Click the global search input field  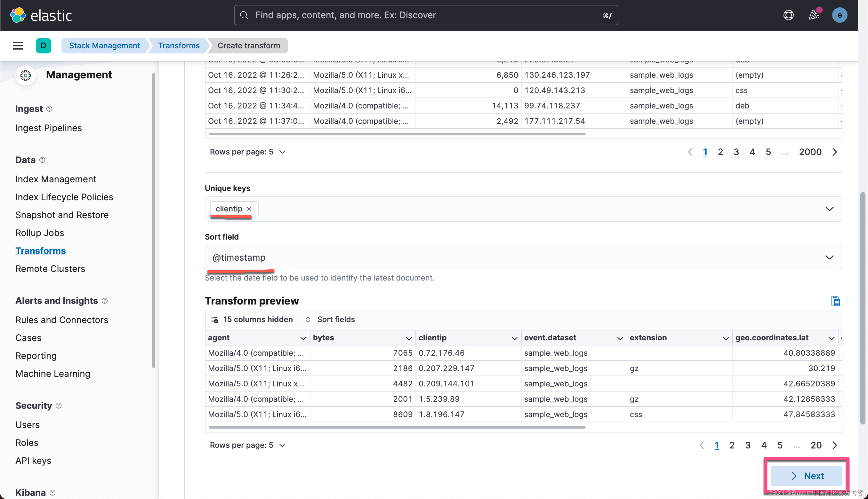425,15
